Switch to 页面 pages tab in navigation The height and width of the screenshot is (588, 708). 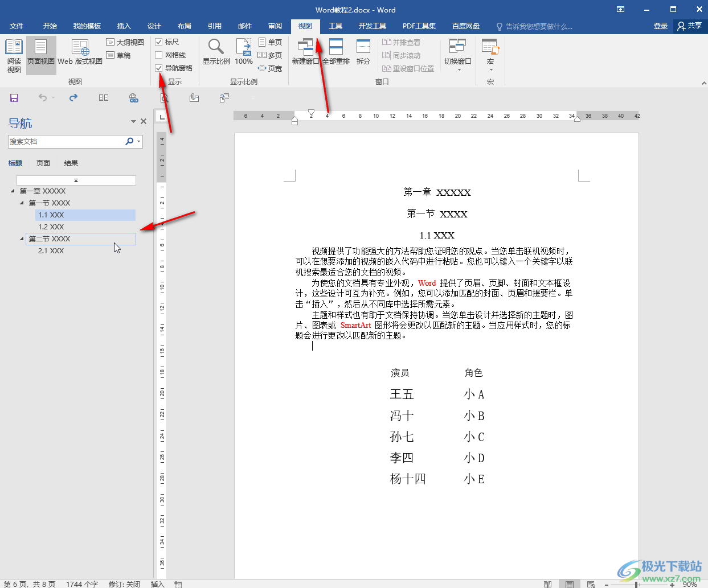point(43,163)
